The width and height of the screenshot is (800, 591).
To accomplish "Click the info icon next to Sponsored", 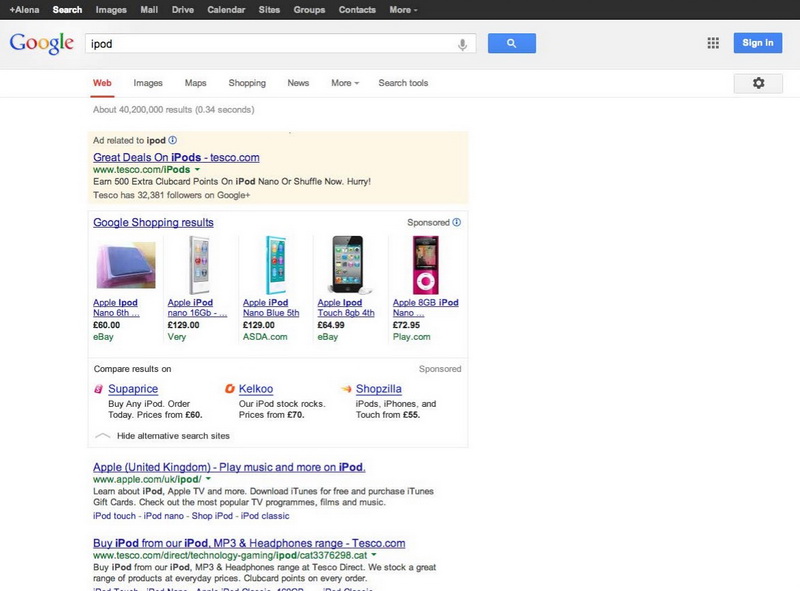I will point(457,222).
